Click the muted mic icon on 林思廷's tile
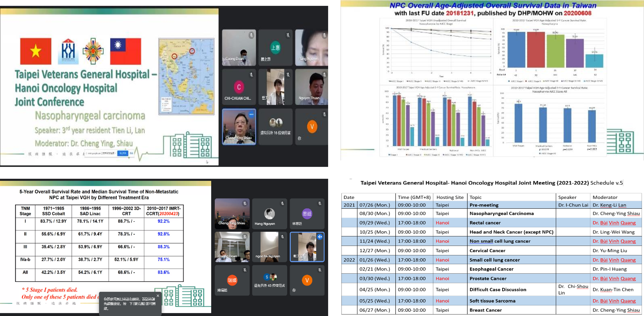Image resolution: width=644 pixels, height=316 pixels. tap(320, 203)
